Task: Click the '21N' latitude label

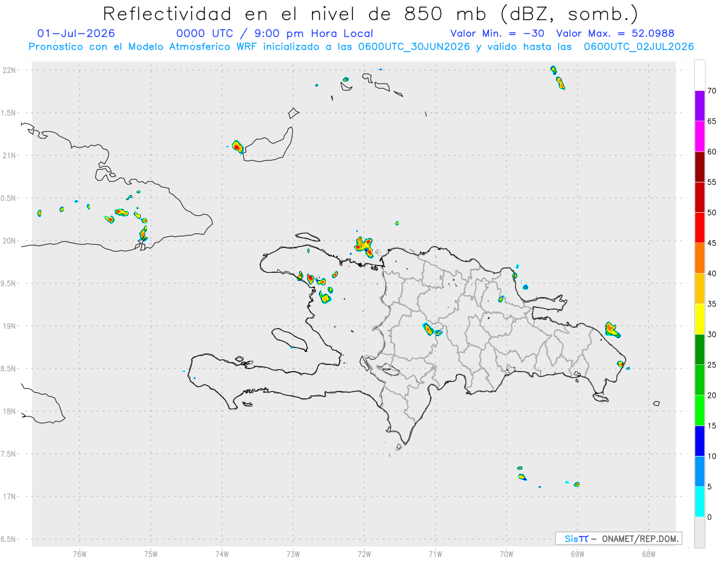Action: coord(10,155)
